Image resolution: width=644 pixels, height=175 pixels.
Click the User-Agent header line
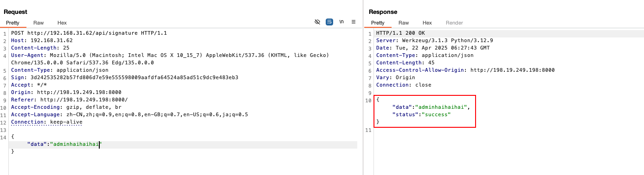click(x=170, y=56)
